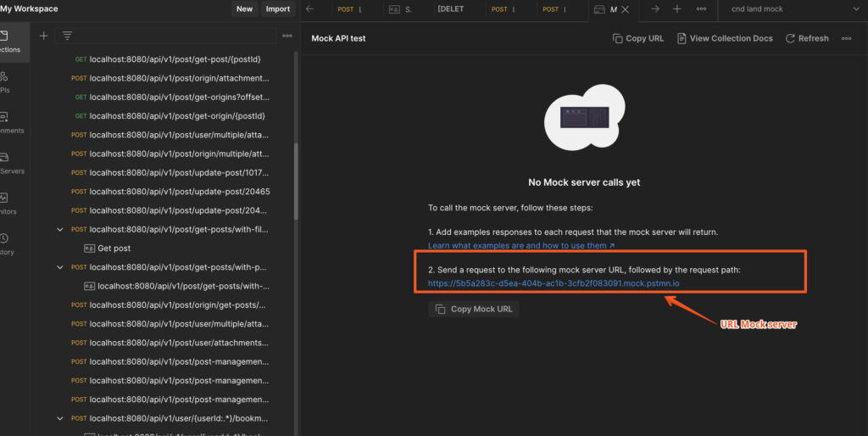Open the cnd land mock environment dropdown
This screenshot has width=868, height=436.
(793, 8)
